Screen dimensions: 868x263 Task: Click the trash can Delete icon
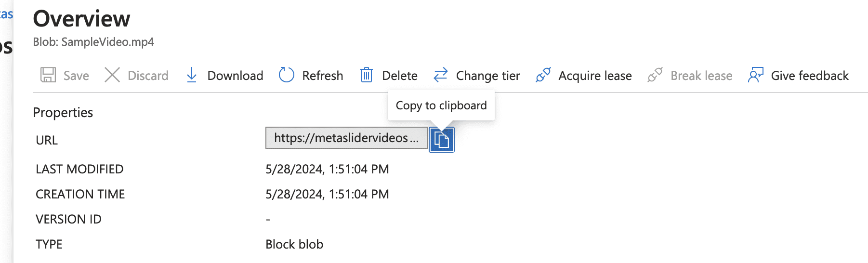(x=367, y=75)
